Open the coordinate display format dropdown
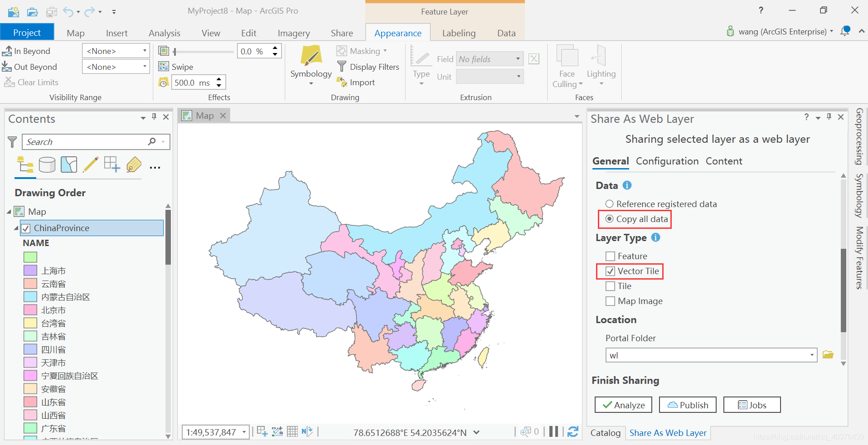 click(476, 432)
